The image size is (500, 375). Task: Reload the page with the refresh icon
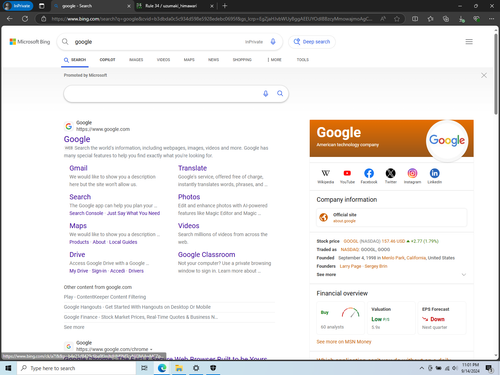(x=25, y=19)
